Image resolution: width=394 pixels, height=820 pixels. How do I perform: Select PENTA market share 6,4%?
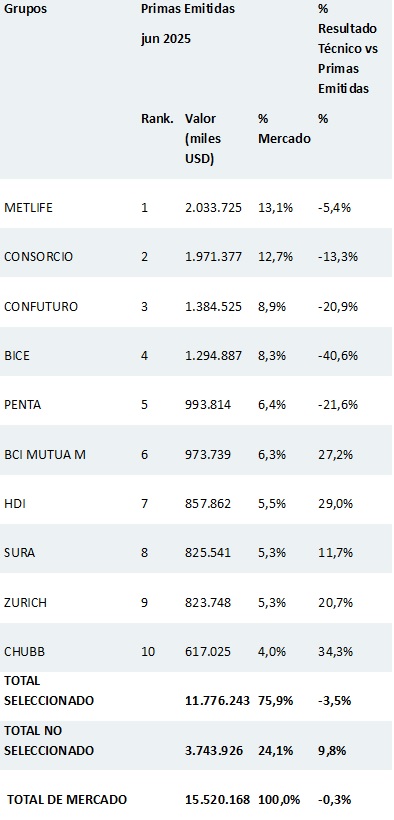[x=272, y=405]
